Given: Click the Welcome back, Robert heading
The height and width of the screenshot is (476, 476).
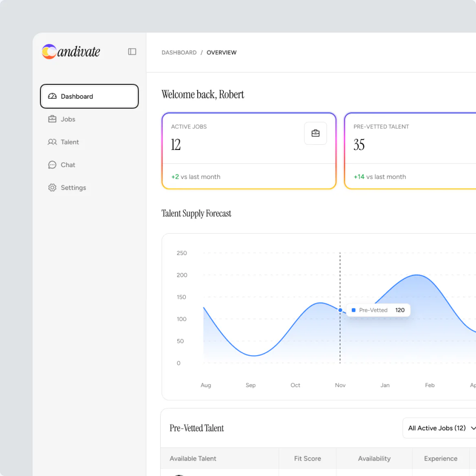Looking at the screenshot, I should [x=203, y=95].
